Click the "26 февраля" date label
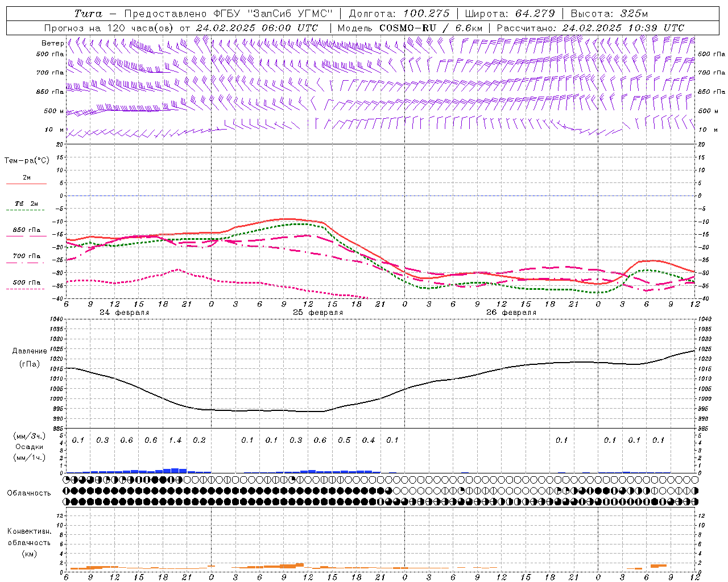Image resolution: width=728 pixels, height=582 pixels. click(511, 313)
